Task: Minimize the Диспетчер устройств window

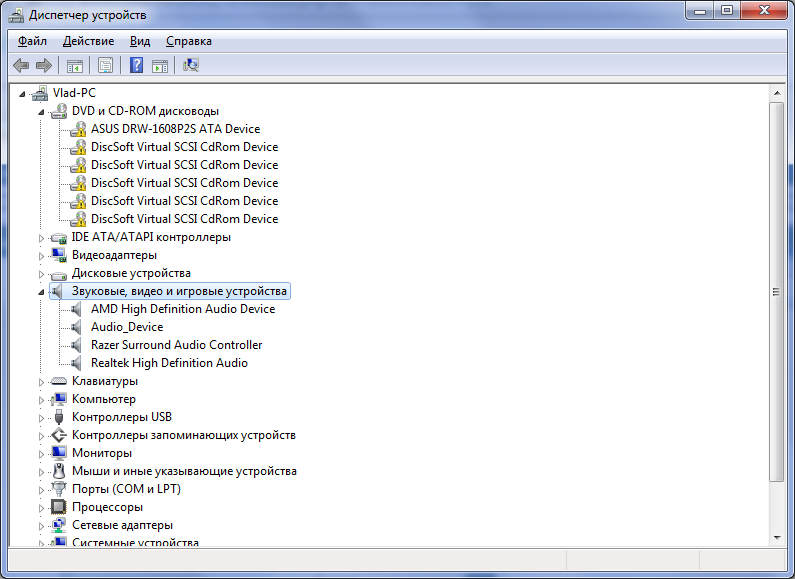Action: [x=700, y=10]
